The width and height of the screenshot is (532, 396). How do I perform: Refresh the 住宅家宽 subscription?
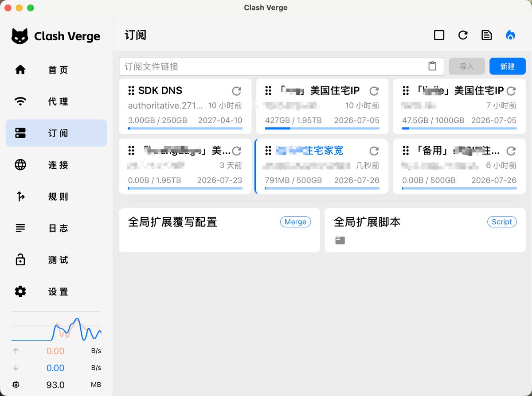tap(374, 151)
